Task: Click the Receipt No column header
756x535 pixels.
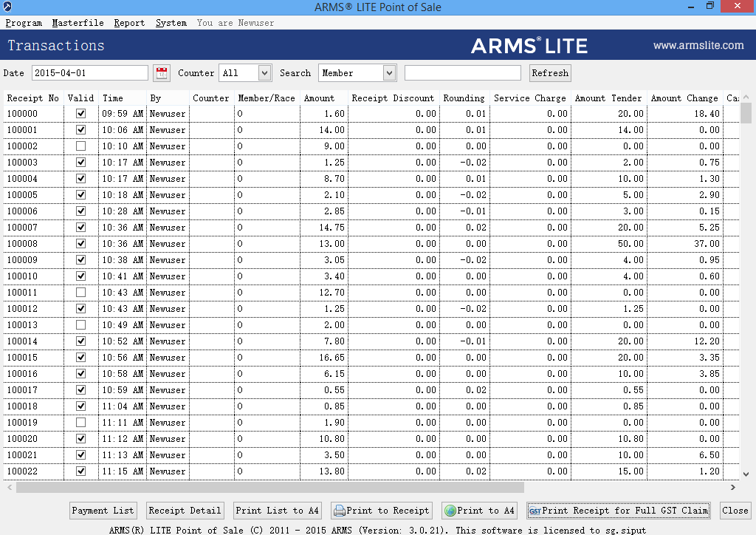Action: click(x=33, y=98)
